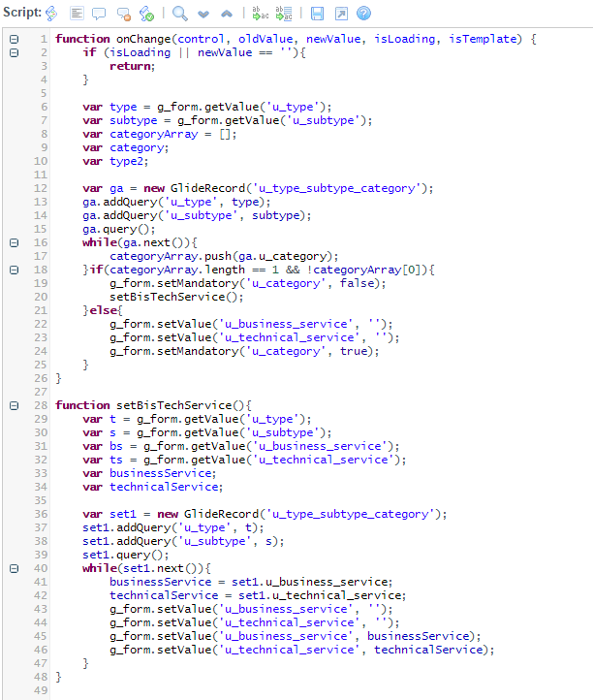
Task: Click the closing brace on line 48
Action: tap(58, 678)
